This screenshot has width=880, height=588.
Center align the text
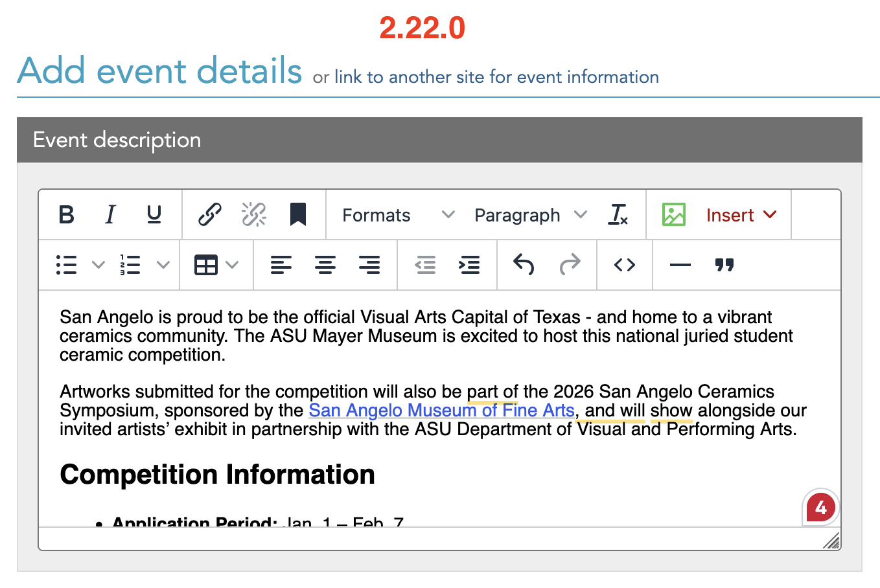[325, 265]
